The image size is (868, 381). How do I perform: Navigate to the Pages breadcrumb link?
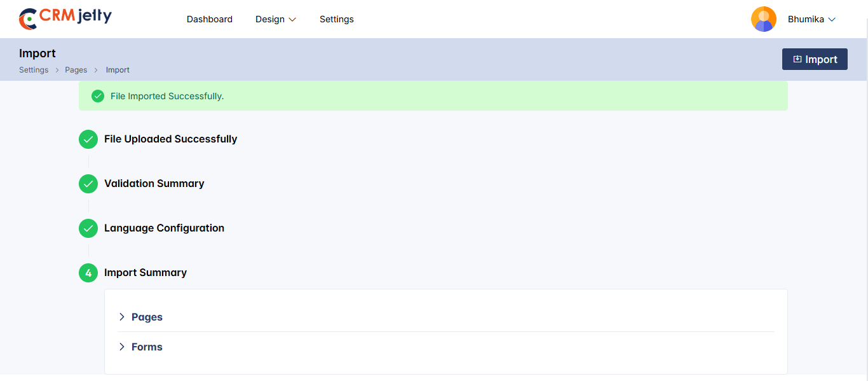[76, 70]
